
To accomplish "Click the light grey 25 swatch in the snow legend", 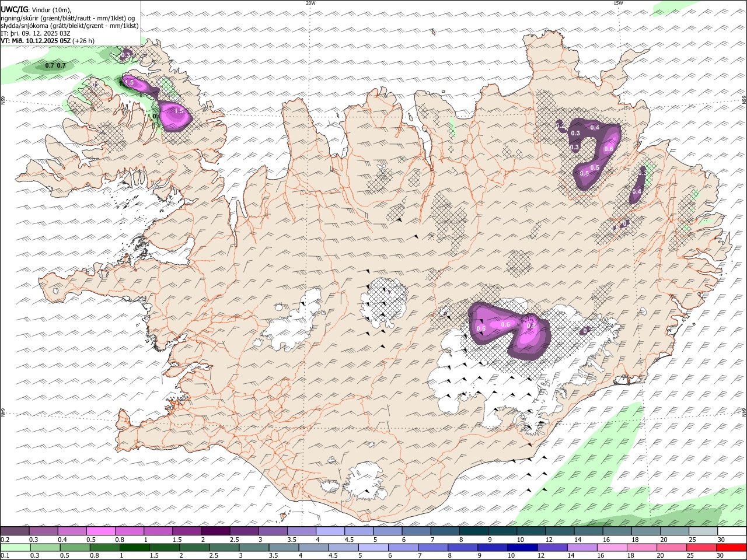I will (x=704, y=531).
